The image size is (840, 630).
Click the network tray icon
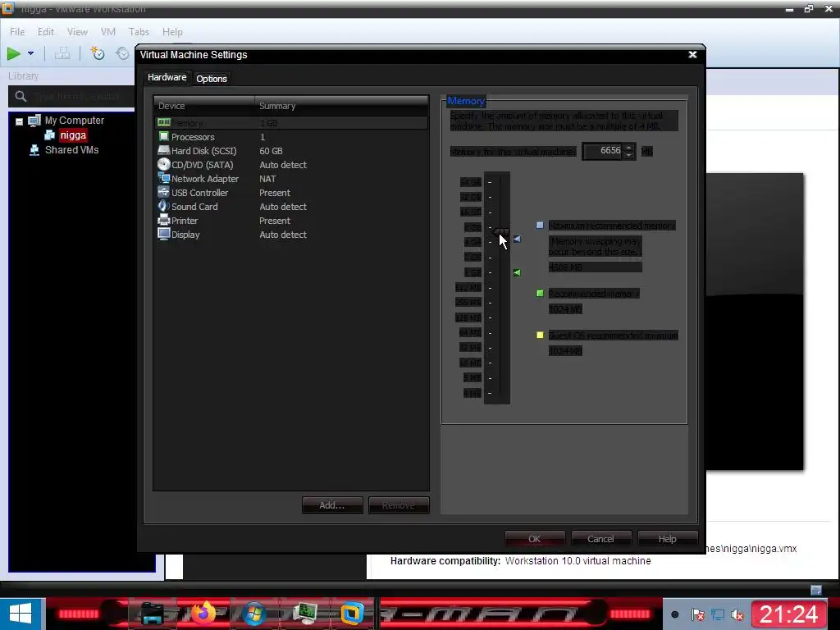(x=718, y=614)
